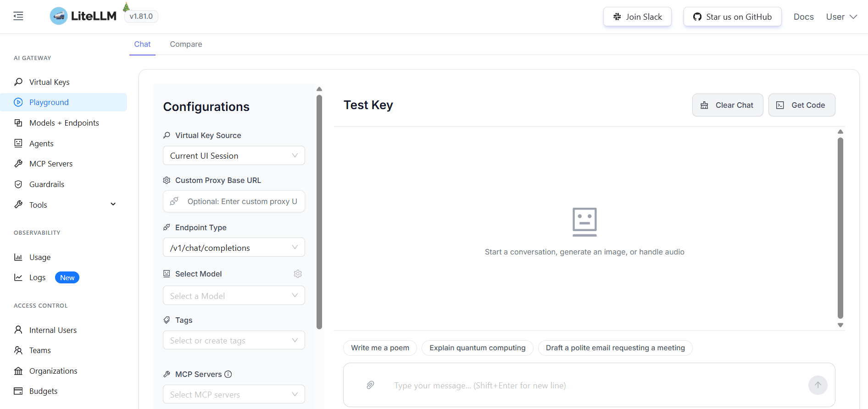Click the broom icon on Clear Chat
This screenshot has height=409, width=868.
[704, 105]
